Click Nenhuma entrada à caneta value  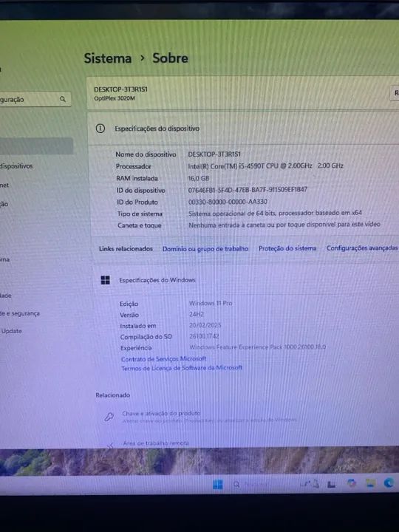[284, 225]
